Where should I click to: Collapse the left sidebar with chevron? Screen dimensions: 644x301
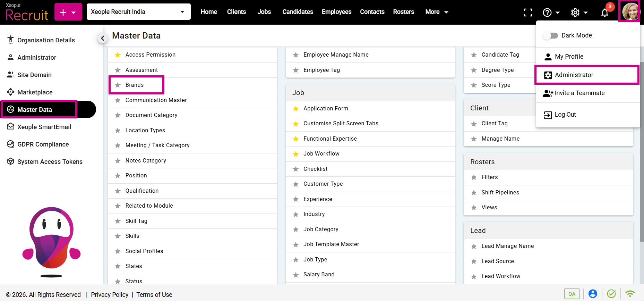point(102,38)
